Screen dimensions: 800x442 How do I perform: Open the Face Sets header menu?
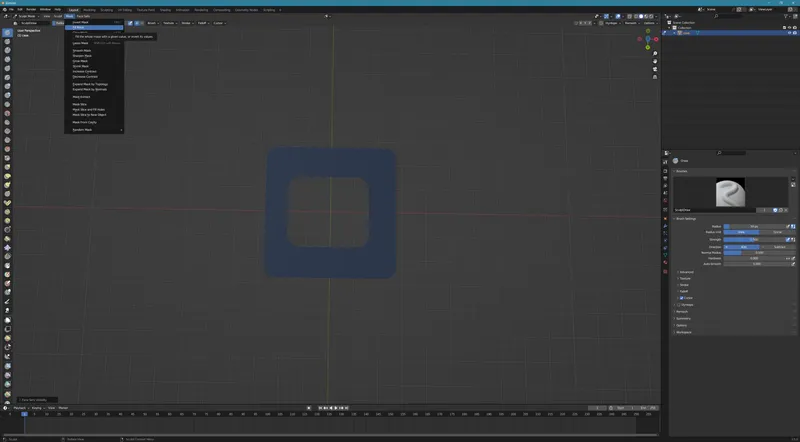(x=83, y=16)
